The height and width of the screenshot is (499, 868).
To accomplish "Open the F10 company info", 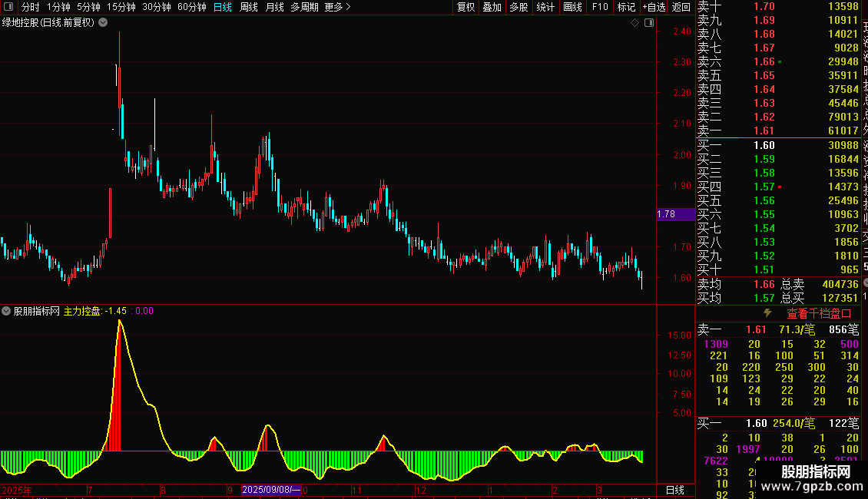I will click(x=599, y=7).
